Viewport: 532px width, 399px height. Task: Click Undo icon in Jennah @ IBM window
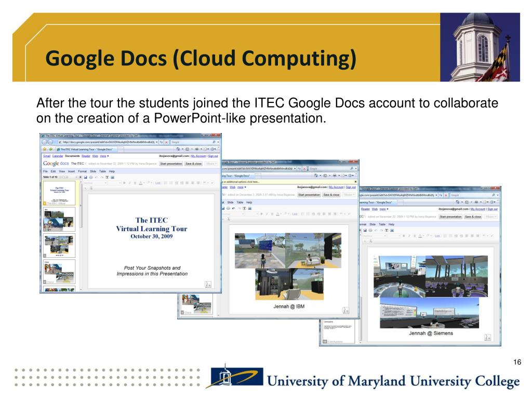(233, 208)
